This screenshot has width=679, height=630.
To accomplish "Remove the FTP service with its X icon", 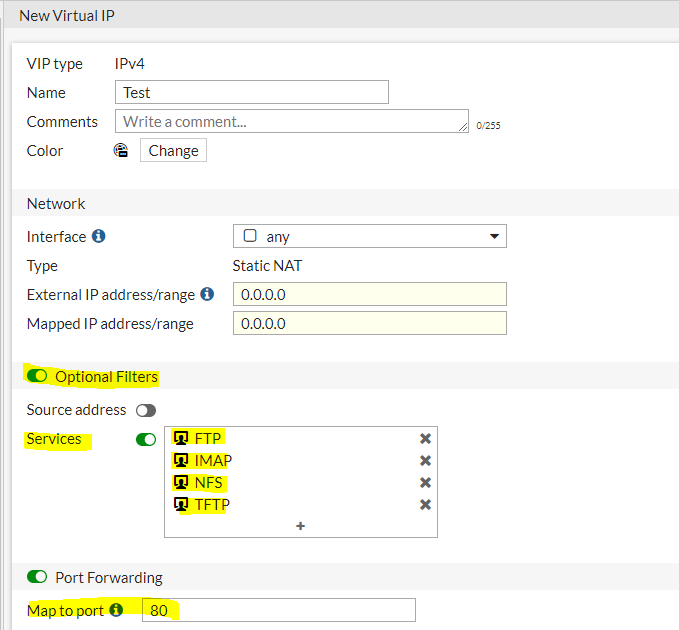I will [425, 438].
